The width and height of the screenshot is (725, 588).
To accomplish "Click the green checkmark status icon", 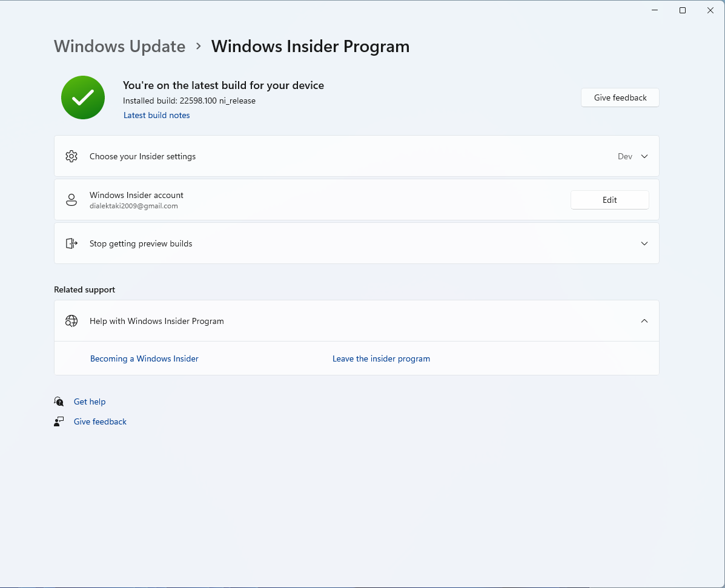I will pos(83,97).
